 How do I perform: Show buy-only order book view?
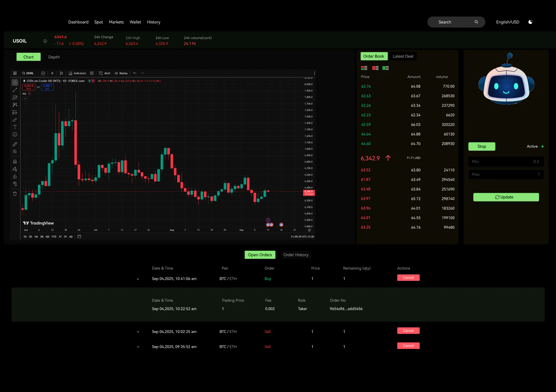click(385, 68)
